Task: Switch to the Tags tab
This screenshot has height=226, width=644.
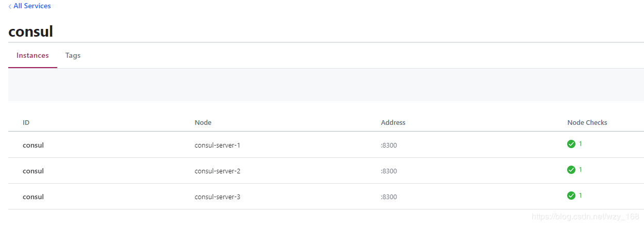Action: 73,55
